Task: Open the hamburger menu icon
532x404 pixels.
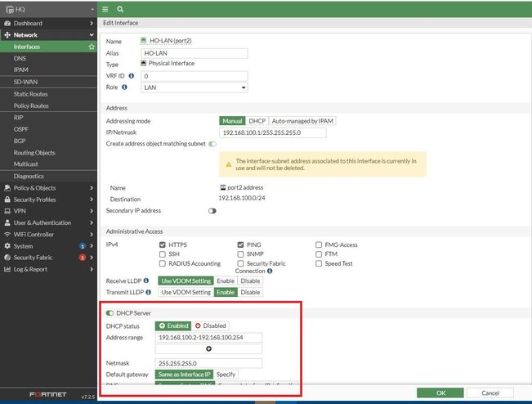Action: 105,9
